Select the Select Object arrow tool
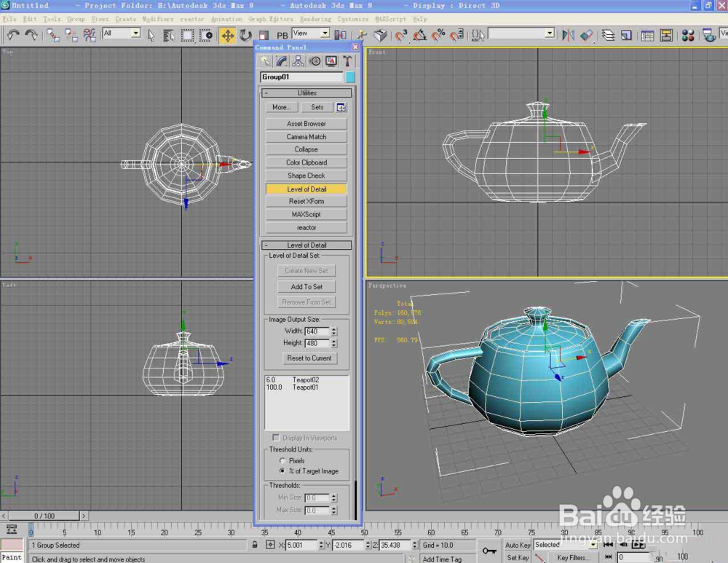Screen dimensions: 728x563 tap(151, 35)
